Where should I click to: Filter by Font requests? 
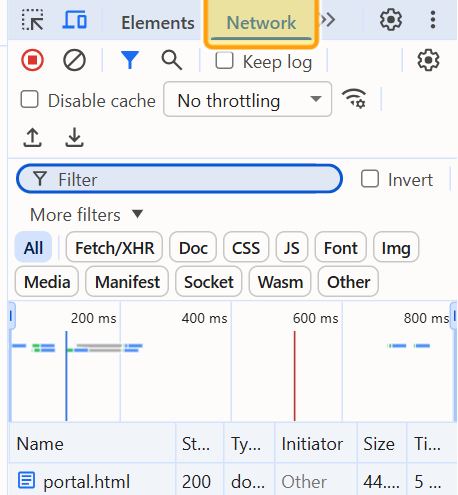pos(341,248)
